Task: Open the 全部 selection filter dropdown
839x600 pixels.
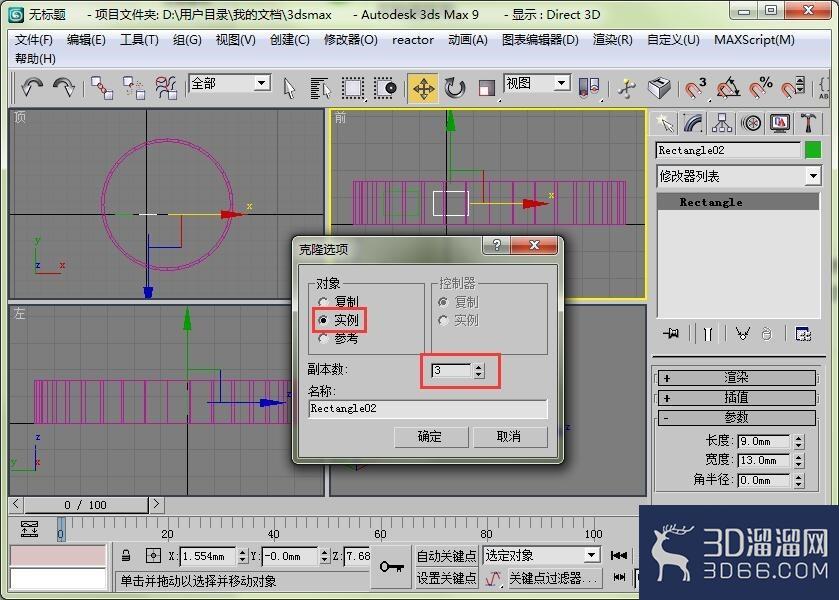Action: 262,83
